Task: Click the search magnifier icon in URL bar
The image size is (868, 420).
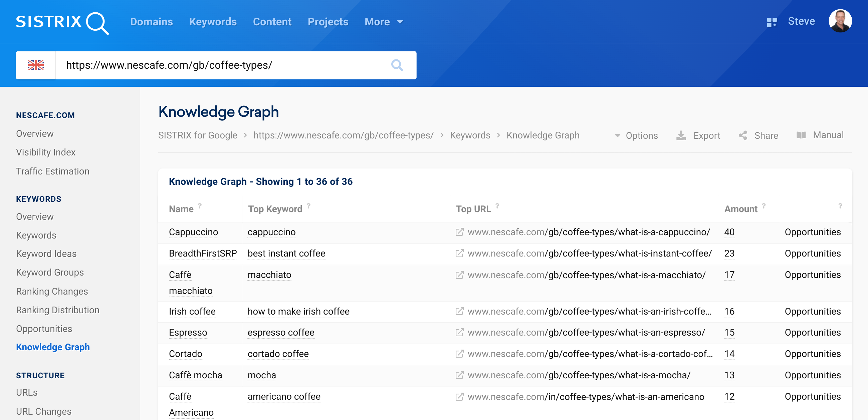Action: coord(397,65)
